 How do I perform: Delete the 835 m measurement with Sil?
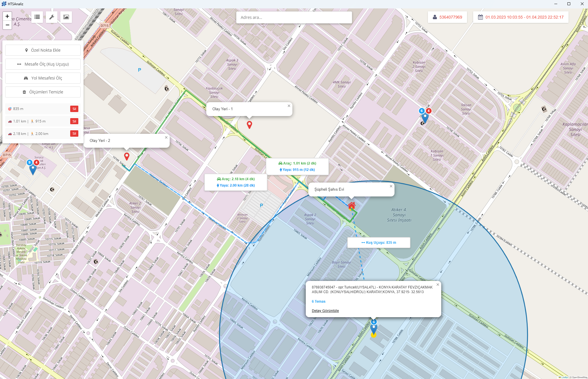[x=74, y=109]
